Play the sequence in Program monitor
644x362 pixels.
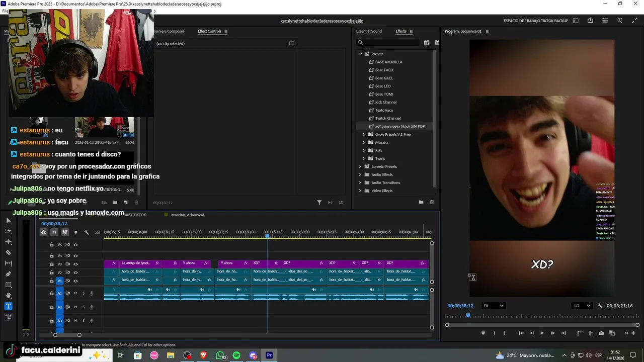[x=542, y=333]
